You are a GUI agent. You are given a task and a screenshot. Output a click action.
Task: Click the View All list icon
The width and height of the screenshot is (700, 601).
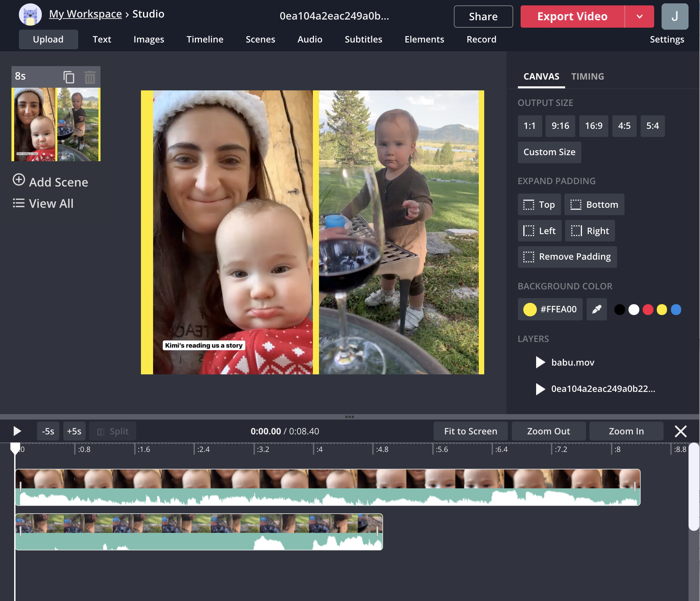pos(19,203)
